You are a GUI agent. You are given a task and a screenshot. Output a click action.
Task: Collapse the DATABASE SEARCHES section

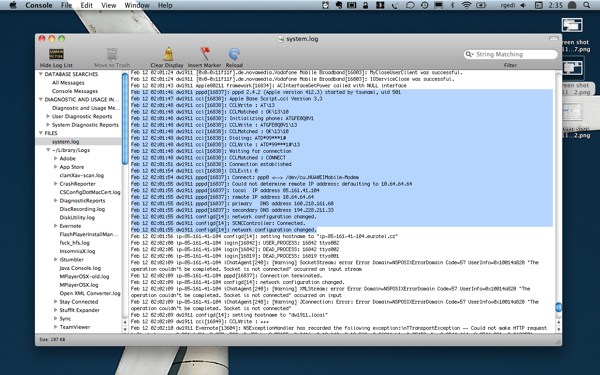(x=41, y=74)
